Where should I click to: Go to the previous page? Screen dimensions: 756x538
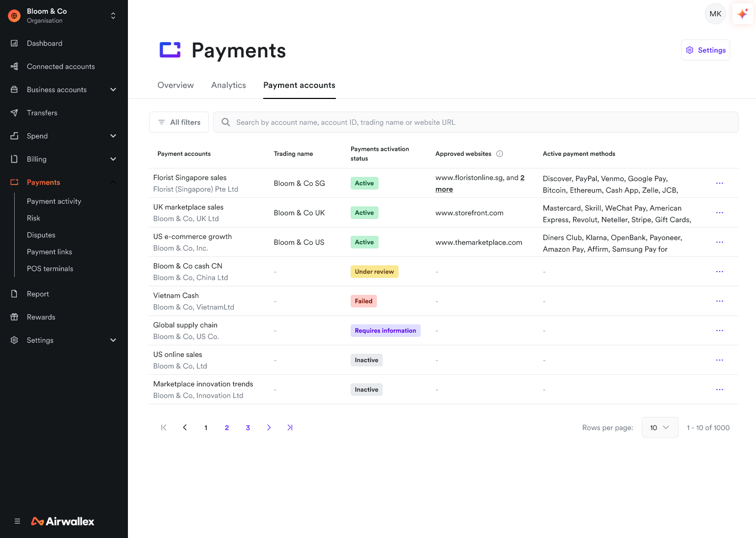(185, 427)
